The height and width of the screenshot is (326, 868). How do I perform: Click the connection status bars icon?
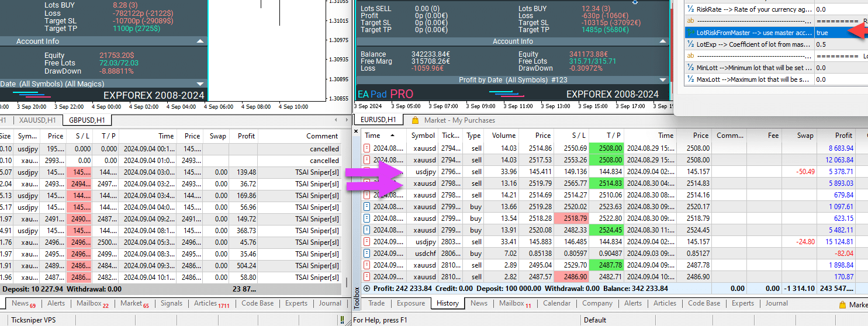(x=342, y=320)
